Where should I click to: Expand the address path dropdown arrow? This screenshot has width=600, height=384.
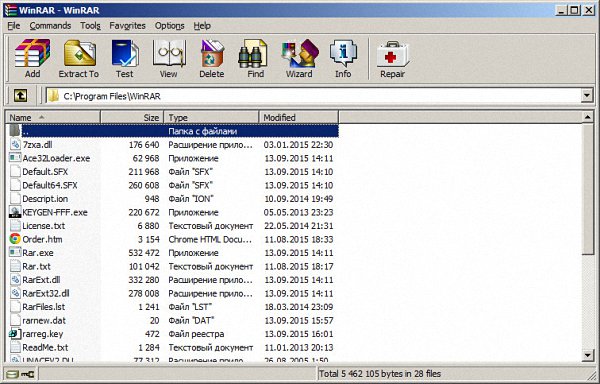[587, 96]
